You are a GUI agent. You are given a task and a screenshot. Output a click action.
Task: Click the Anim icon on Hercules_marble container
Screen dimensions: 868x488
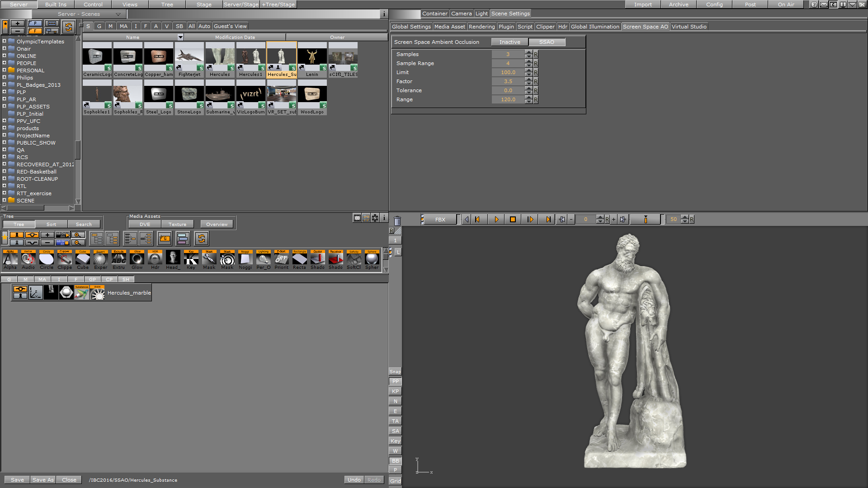point(97,293)
